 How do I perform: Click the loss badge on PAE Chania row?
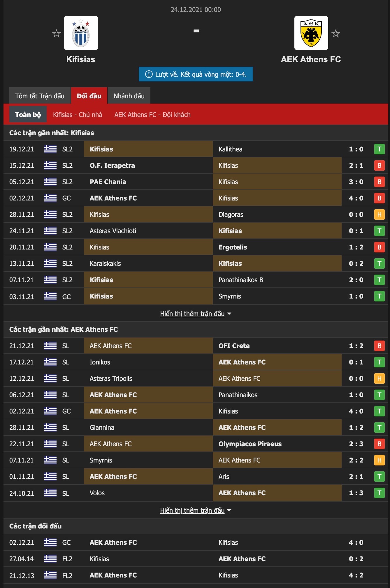[x=380, y=182]
